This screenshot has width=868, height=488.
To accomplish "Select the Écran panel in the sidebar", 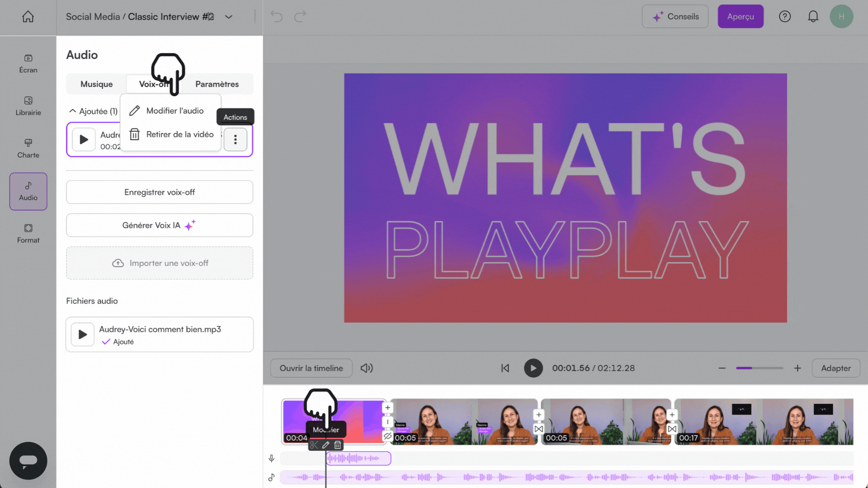I will [x=28, y=63].
